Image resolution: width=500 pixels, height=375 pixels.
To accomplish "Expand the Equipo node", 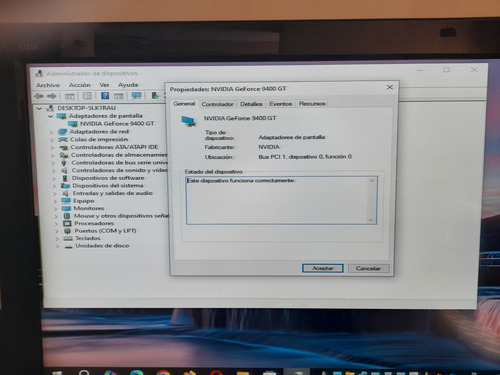I will 55,201.
